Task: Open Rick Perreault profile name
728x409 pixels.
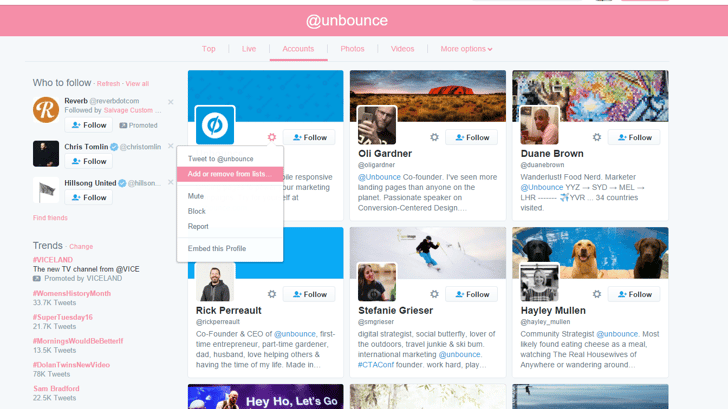Action: (228, 311)
